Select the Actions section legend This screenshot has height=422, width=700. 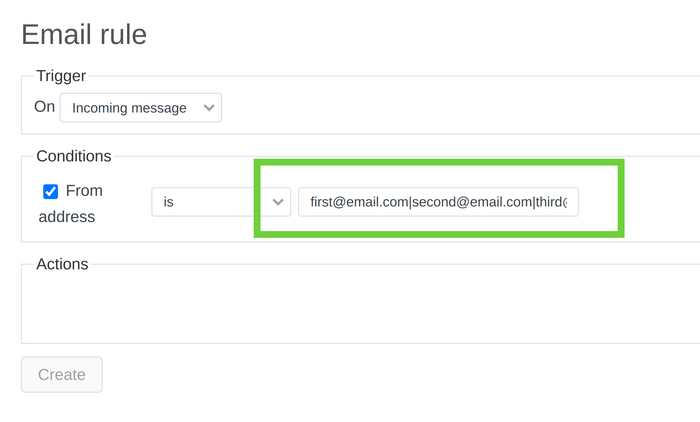click(62, 264)
